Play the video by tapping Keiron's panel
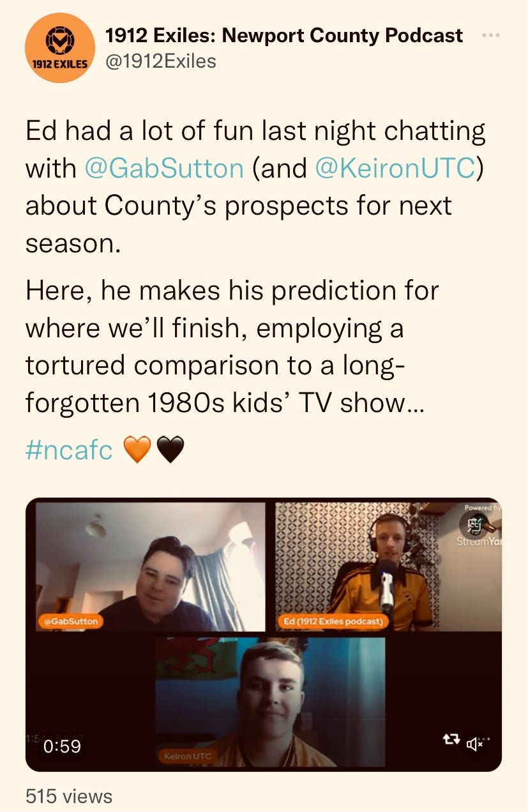The width and height of the screenshot is (528, 812). (270, 701)
